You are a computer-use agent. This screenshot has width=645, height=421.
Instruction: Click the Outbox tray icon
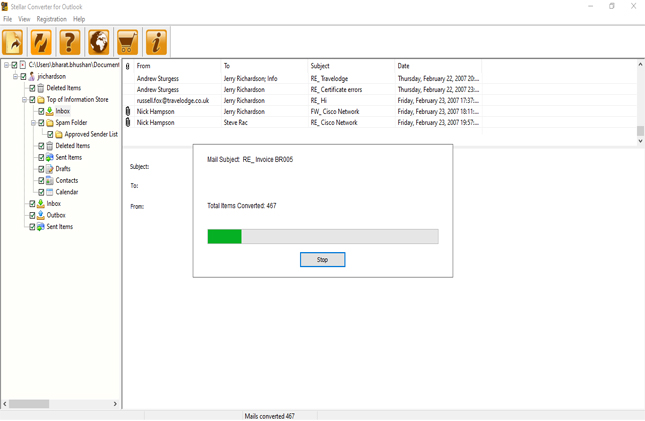click(x=41, y=215)
